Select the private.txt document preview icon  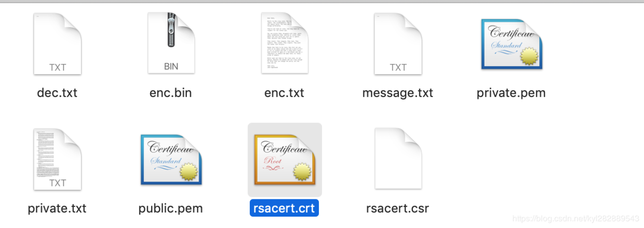pos(57,159)
